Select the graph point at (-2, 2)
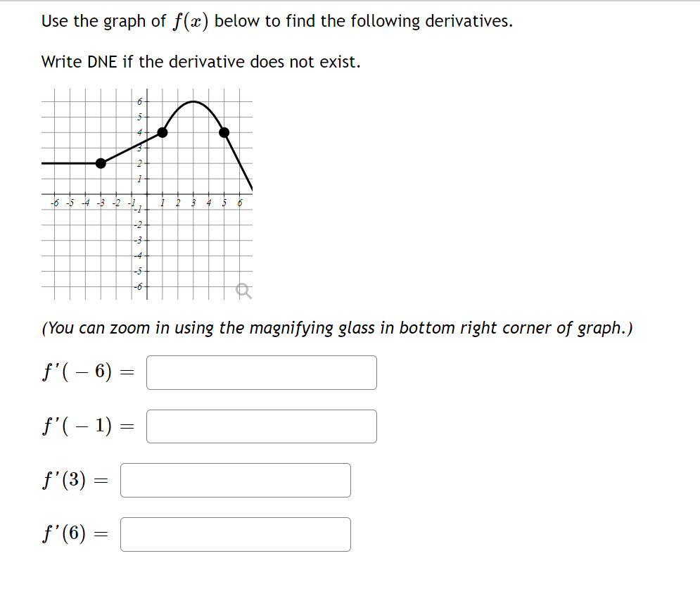This screenshot has height=589, width=700. [x=101, y=163]
